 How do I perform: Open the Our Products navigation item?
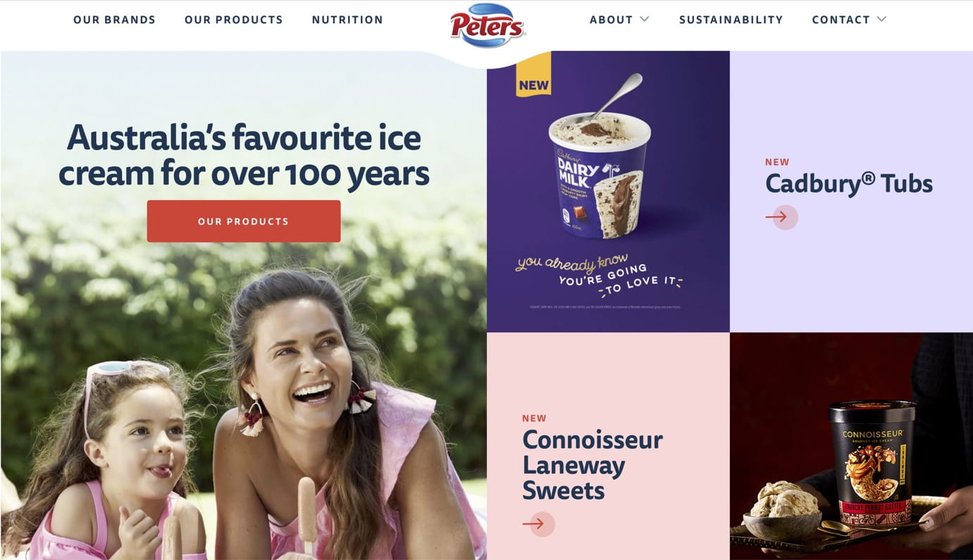coord(234,20)
